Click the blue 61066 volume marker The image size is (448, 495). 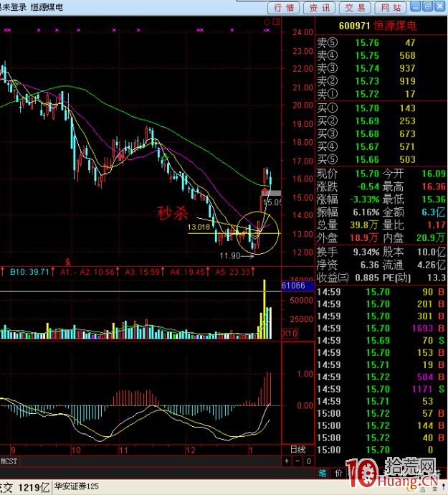297,286
